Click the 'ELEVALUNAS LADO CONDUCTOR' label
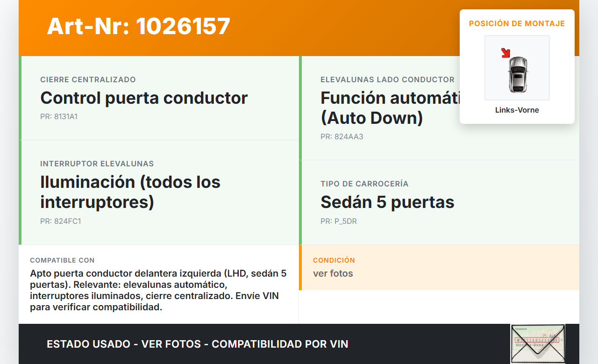Screen dimensions: 598x364 [387, 80]
